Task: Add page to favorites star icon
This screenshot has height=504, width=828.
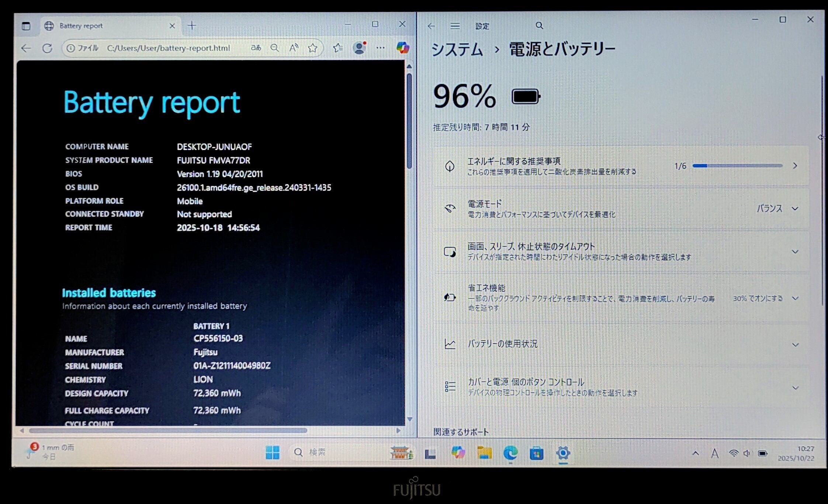Action: [x=313, y=48]
